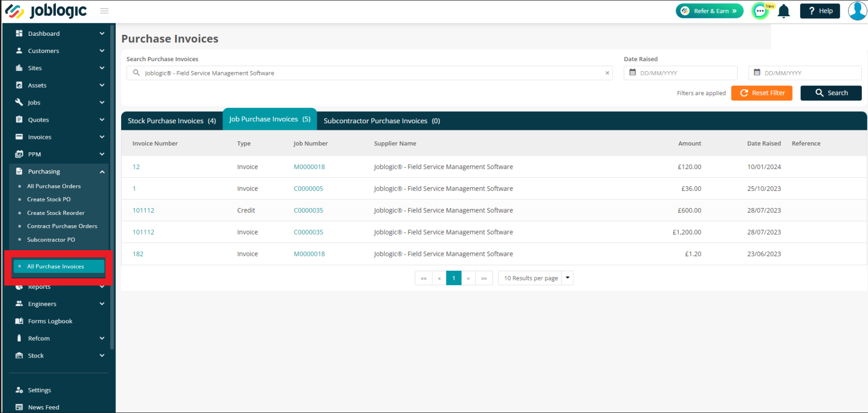Screen dimensions: 868x413
Task: Focus the second Date Raised field
Action: (805, 73)
